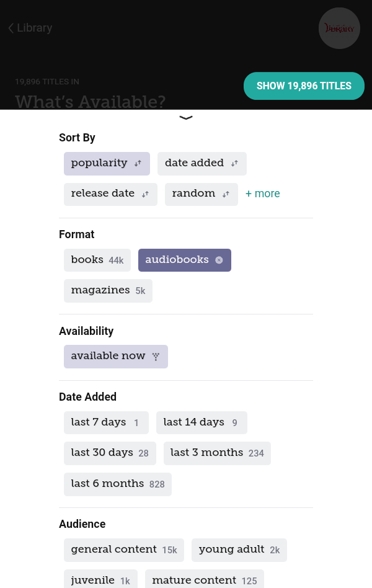Image resolution: width=372 pixels, height=588 pixels.
Task: Click the library logo avatar
Action: coord(339,29)
